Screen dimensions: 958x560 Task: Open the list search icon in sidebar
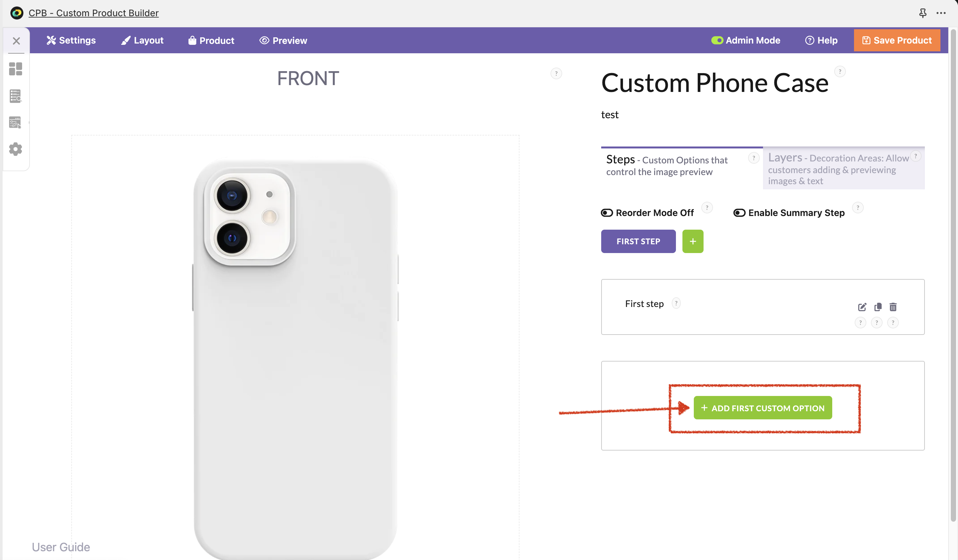[16, 96]
